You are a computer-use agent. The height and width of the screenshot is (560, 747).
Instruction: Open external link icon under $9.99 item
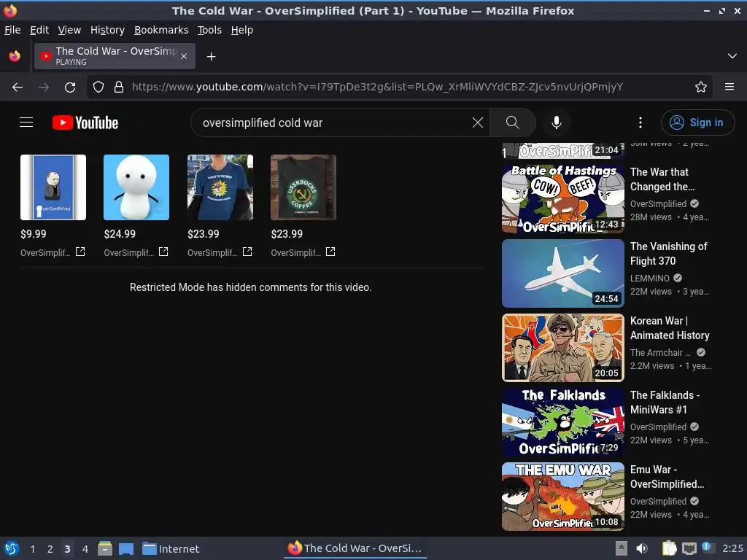click(x=80, y=252)
